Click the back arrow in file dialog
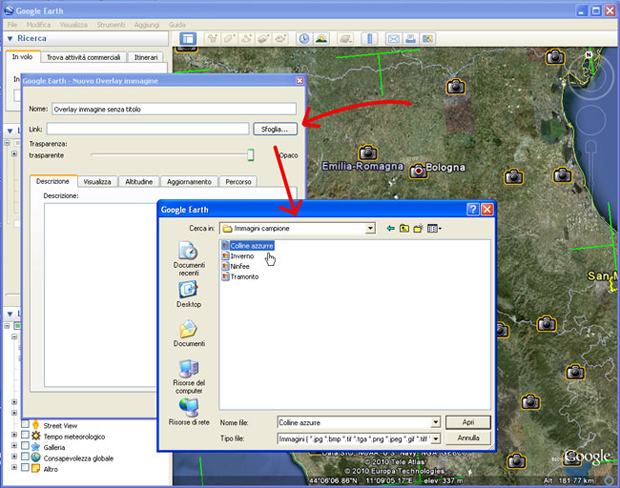The image size is (620, 488). (391, 228)
